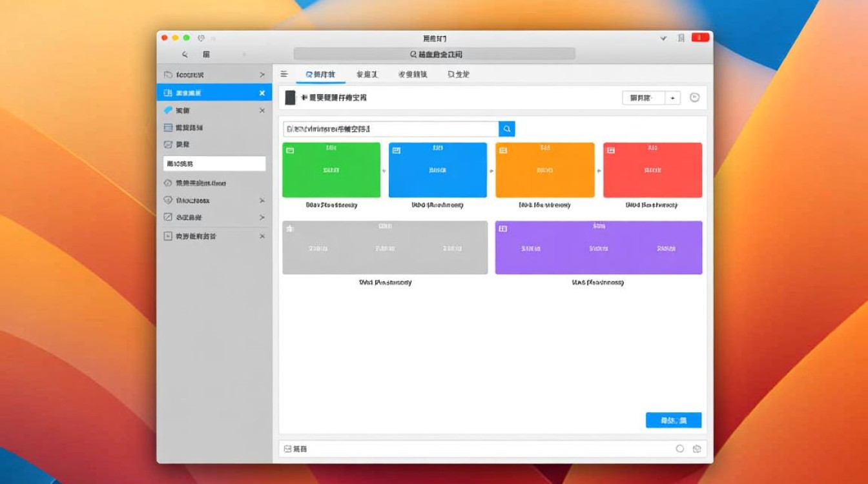Click the blue tag icon in the sidebar
Screen dimensions: 868x484
pos(167,110)
